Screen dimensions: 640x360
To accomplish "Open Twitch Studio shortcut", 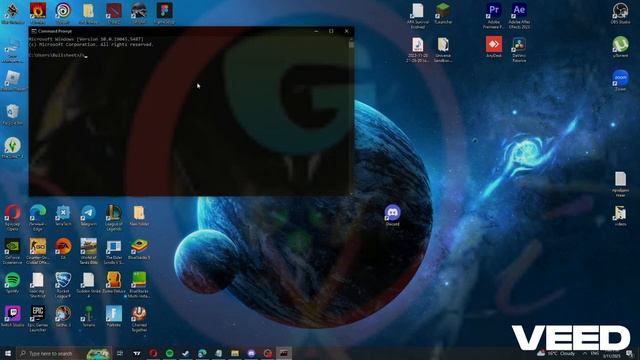I will pos(13,316).
